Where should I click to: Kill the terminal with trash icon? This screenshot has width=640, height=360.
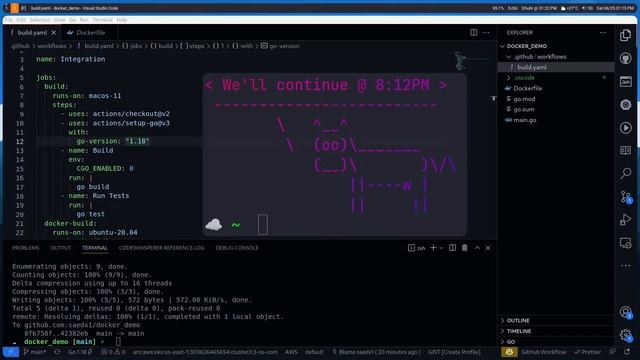pos(464,248)
